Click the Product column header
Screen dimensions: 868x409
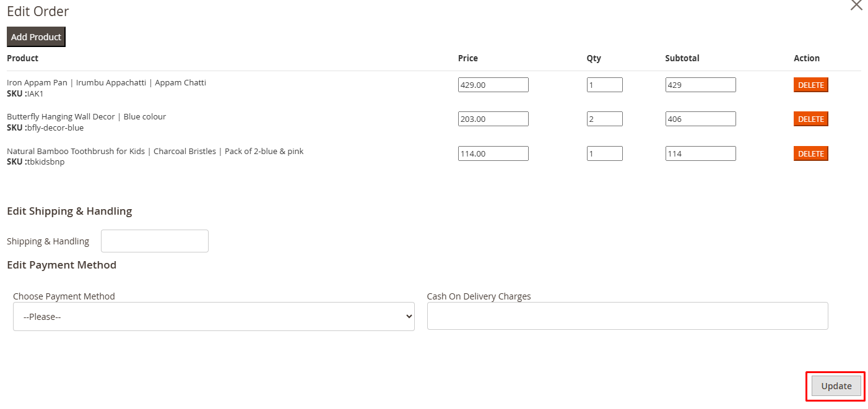click(x=22, y=58)
